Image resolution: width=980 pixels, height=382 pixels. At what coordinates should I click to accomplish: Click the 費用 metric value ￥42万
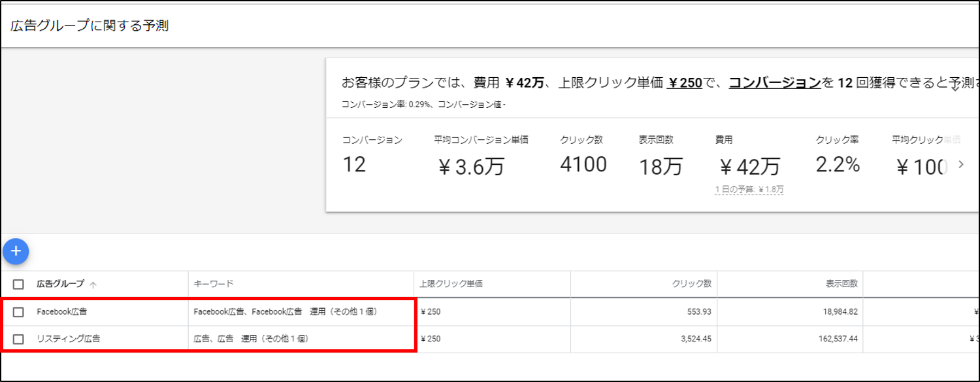tap(749, 167)
